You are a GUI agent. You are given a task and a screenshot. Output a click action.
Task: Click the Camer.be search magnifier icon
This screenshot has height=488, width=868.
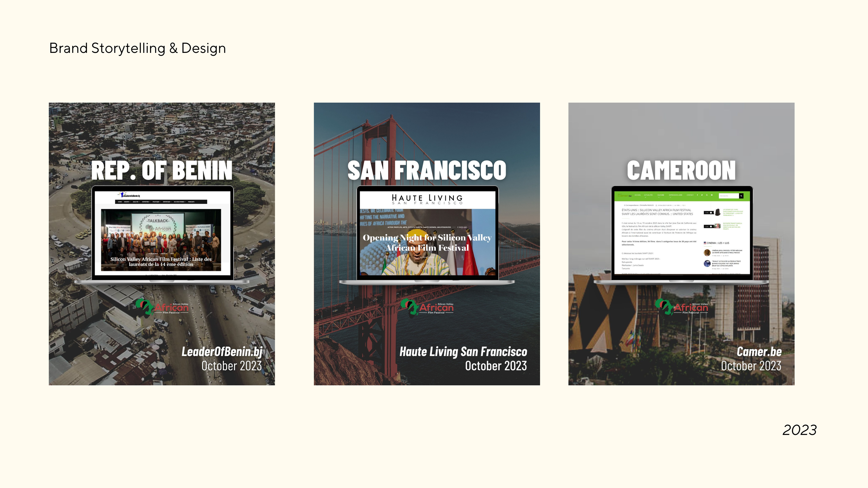(741, 196)
